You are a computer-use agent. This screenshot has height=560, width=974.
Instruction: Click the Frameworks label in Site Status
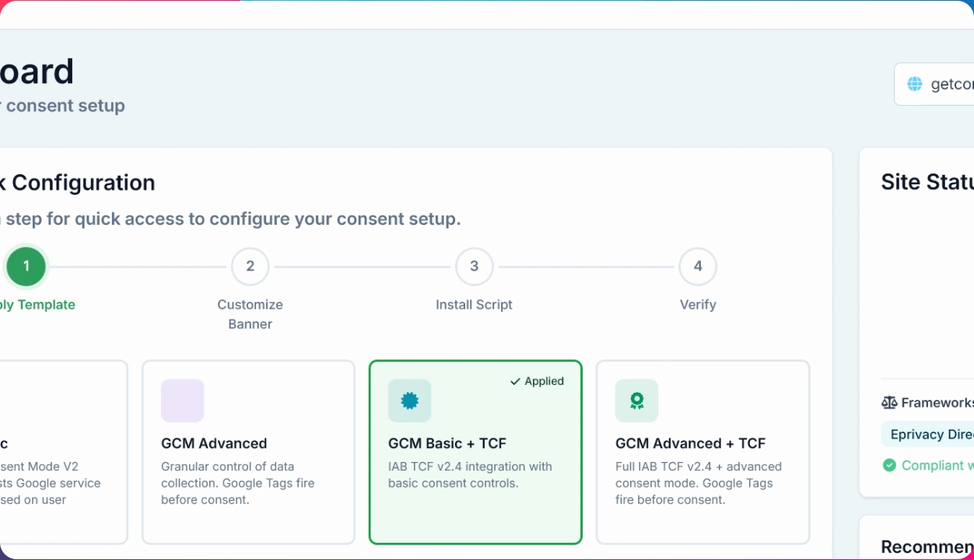pyautogui.click(x=937, y=403)
